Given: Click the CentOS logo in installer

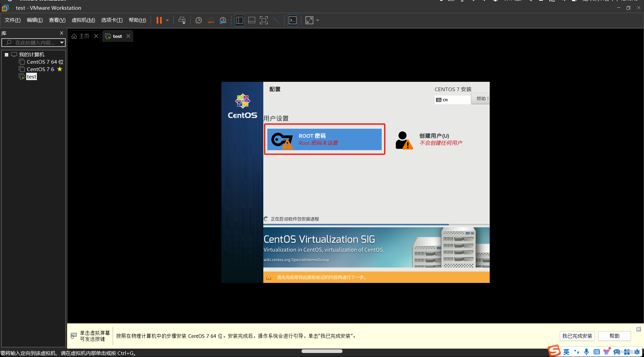Looking at the screenshot, I should (x=243, y=106).
